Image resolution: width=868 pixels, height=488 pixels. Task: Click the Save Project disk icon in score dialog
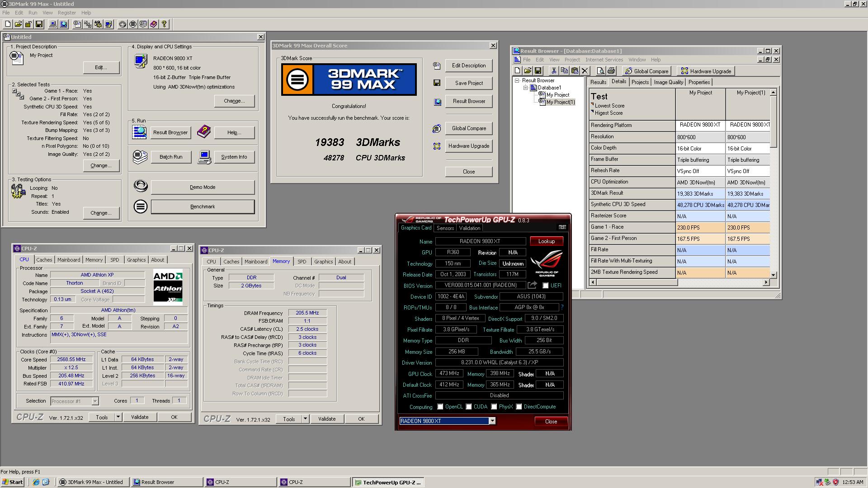437,83
